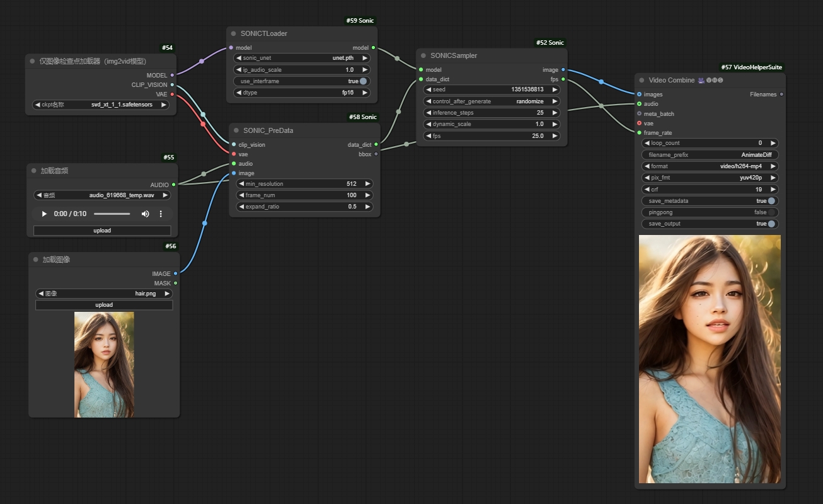
Task: Toggle use_interframe switch off
Action: click(x=363, y=81)
